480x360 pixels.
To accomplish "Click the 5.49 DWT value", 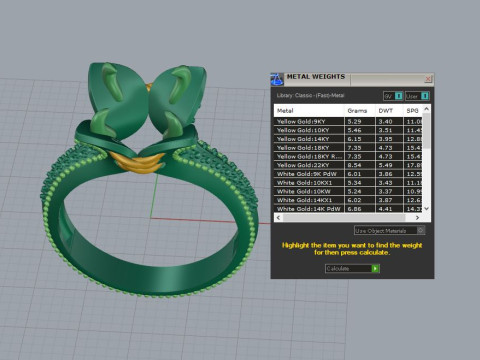I will [385, 165].
